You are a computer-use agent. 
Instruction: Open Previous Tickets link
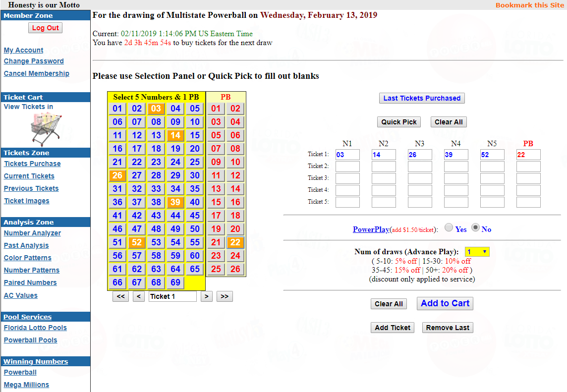tap(31, 188)
